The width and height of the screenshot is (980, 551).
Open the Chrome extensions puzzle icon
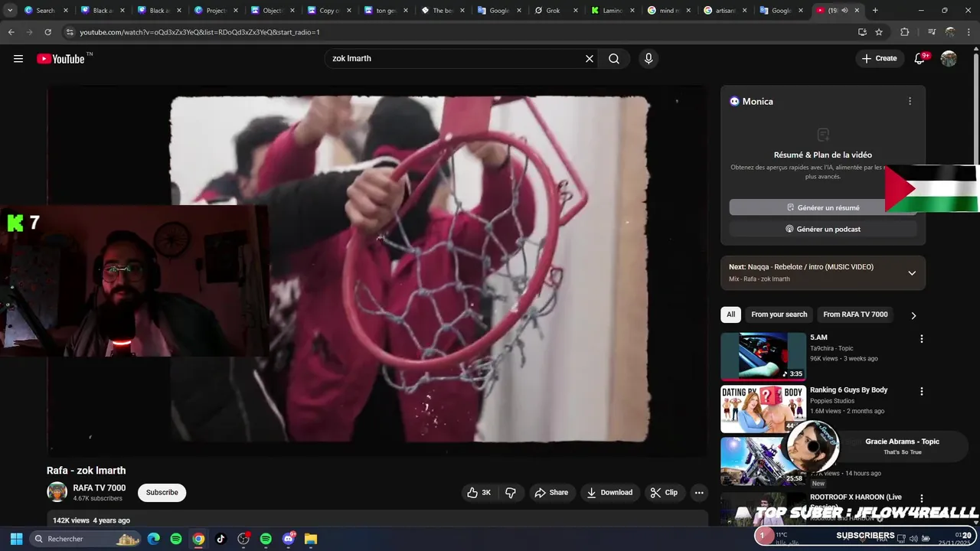click(904, 32)
